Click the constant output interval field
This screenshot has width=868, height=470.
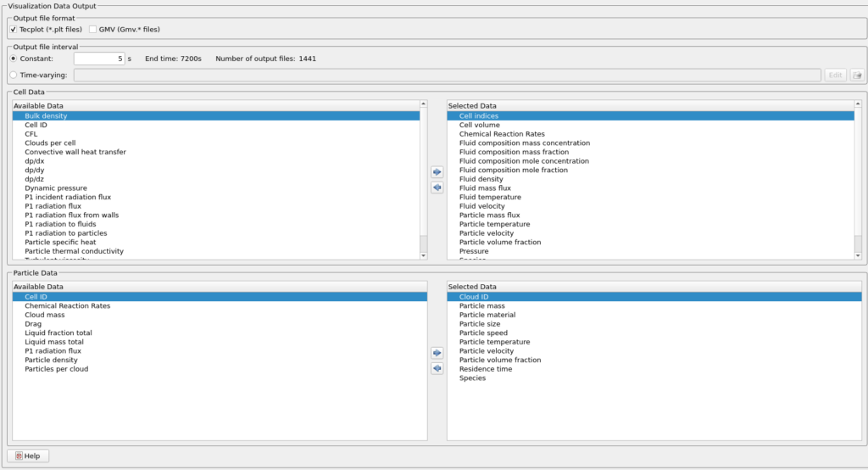pyautogui.click(x=99, y=59)
